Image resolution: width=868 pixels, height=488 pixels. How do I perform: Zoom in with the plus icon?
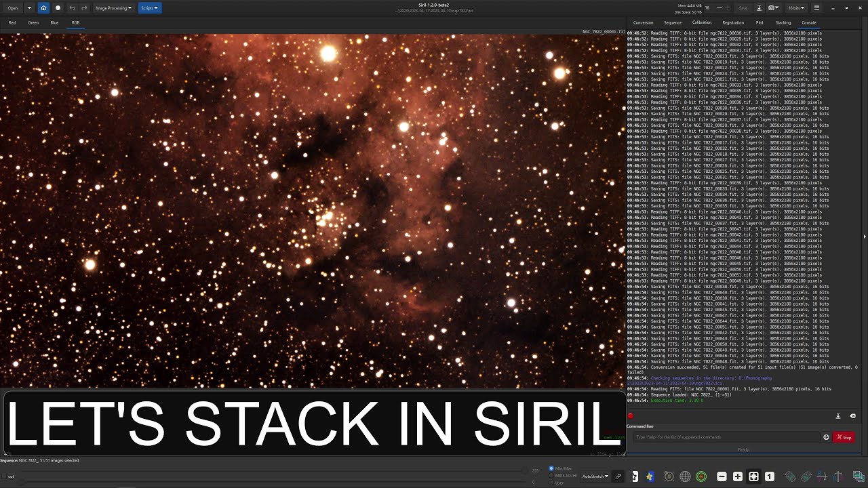coord(738,476)
